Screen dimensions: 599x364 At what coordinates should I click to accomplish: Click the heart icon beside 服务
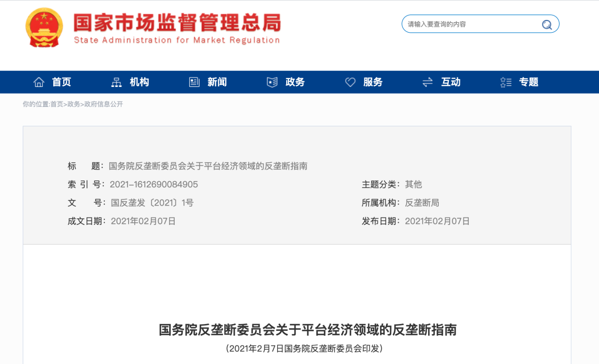coord(350,82)
